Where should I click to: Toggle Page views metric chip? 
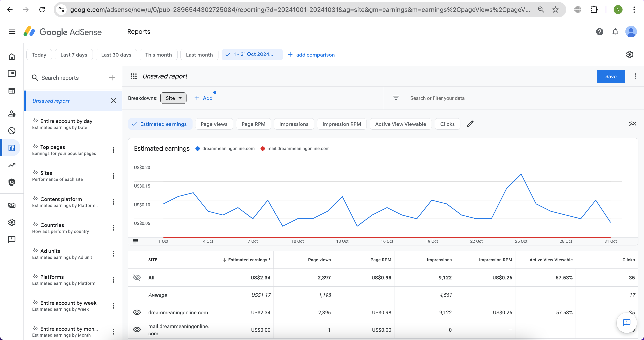click(x=214, y=124)
